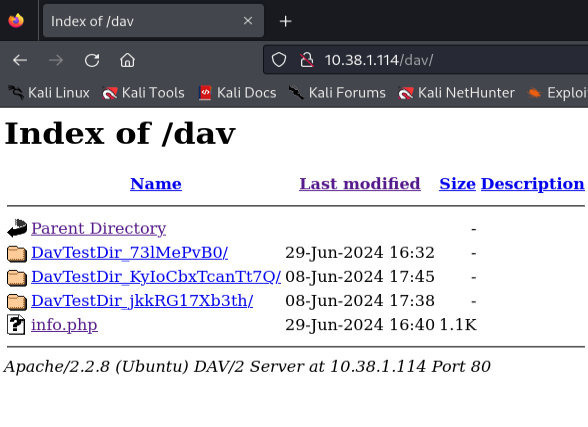Open the DavTestDir_KyIoCbxTcanTt7Q directory link
This screenshot has width=588, height=427.
(156, 277)
